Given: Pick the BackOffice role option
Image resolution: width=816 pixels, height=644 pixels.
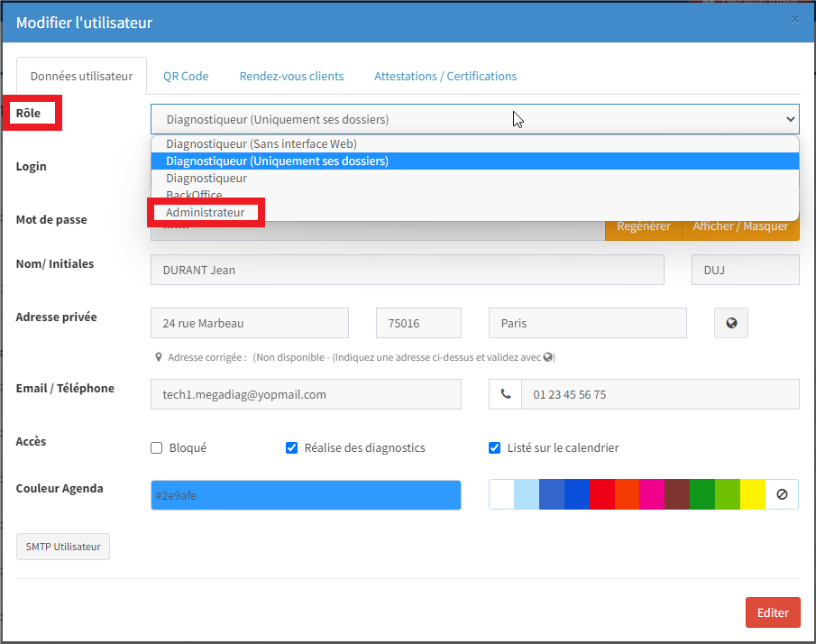Looking at the screenshot, I should click(194, 195).
